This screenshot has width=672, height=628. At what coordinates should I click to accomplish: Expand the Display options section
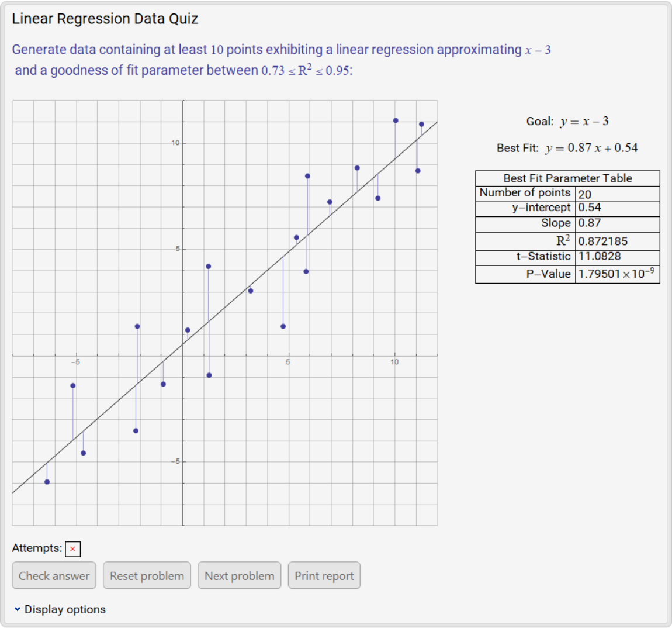pyautogui.click(x=64, y=609)
